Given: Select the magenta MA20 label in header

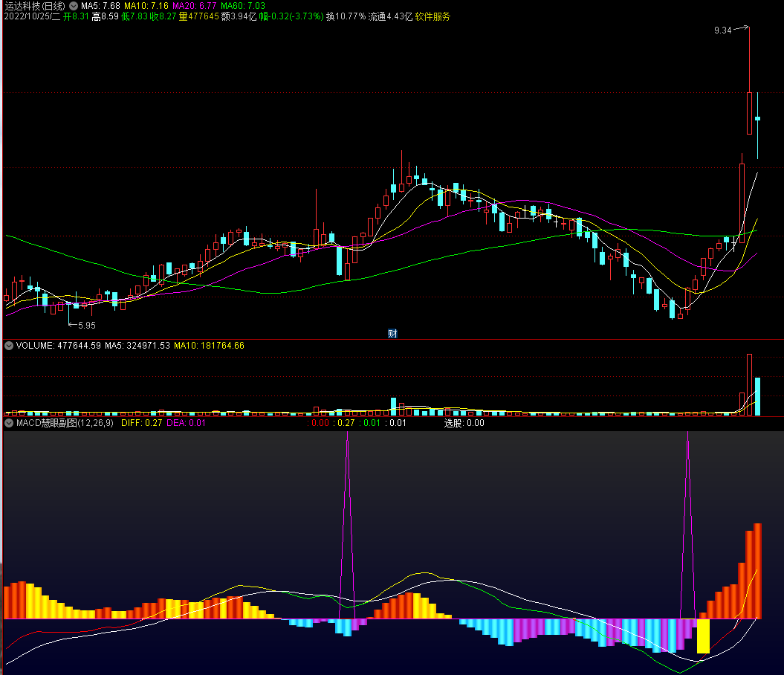Looking at the screenshot, I should click(x=194, y=5).
